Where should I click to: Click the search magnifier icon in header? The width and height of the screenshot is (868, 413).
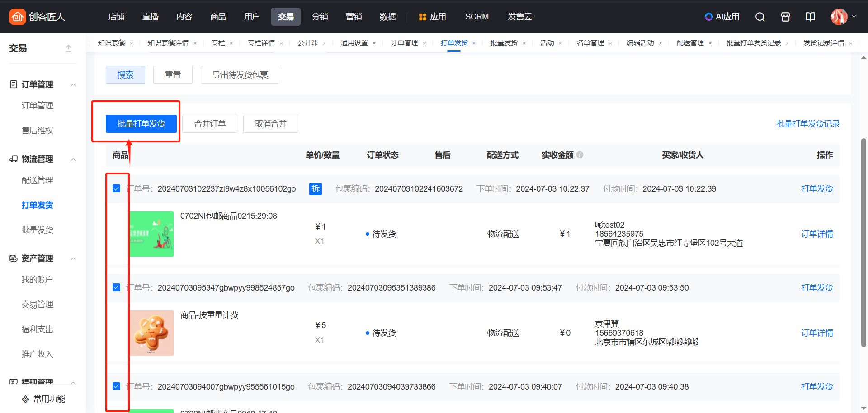pos(760,17)
